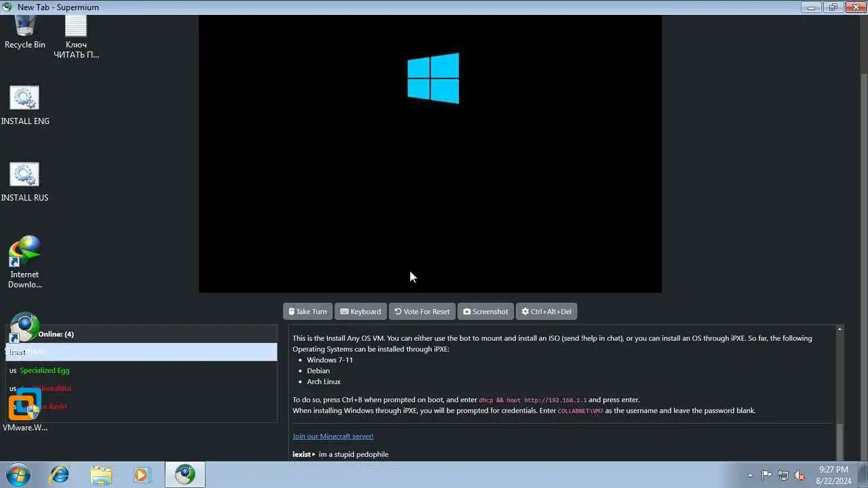Open the Ключ ЧИТАТЬ П... text file icon
Image resolution: width=868 pixels, height=488 pixels.
point(76,37)
